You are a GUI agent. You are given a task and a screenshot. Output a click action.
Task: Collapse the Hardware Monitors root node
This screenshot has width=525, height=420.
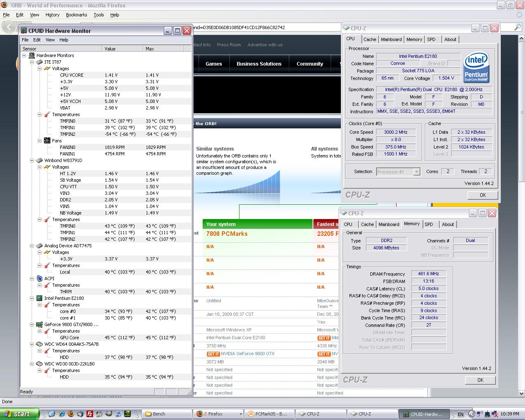click(24, 55)
